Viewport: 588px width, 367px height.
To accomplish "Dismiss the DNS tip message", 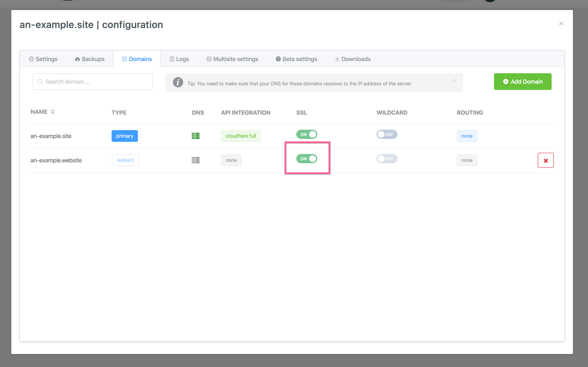I will tap(454, 80).
